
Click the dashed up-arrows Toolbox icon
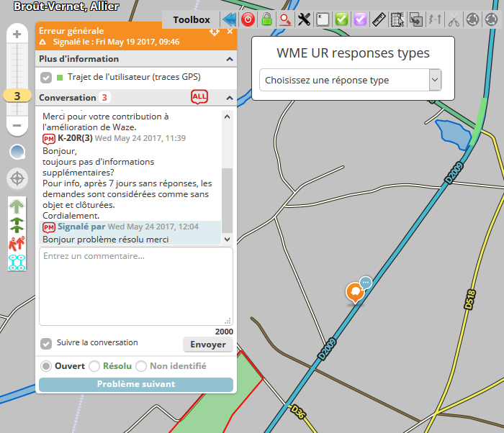click(435, 19)
